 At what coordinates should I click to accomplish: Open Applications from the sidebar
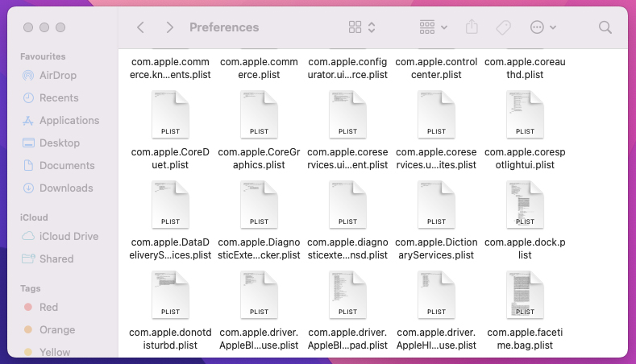(60, 120)
